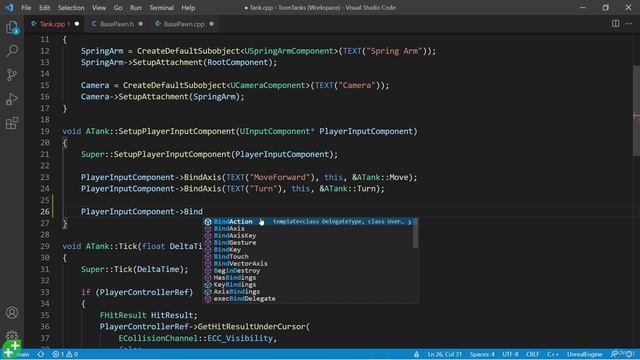Viewport: 640px width, 360px height.
Task: Go to line via Ln 26, Col 31
Action: point(444,354)
